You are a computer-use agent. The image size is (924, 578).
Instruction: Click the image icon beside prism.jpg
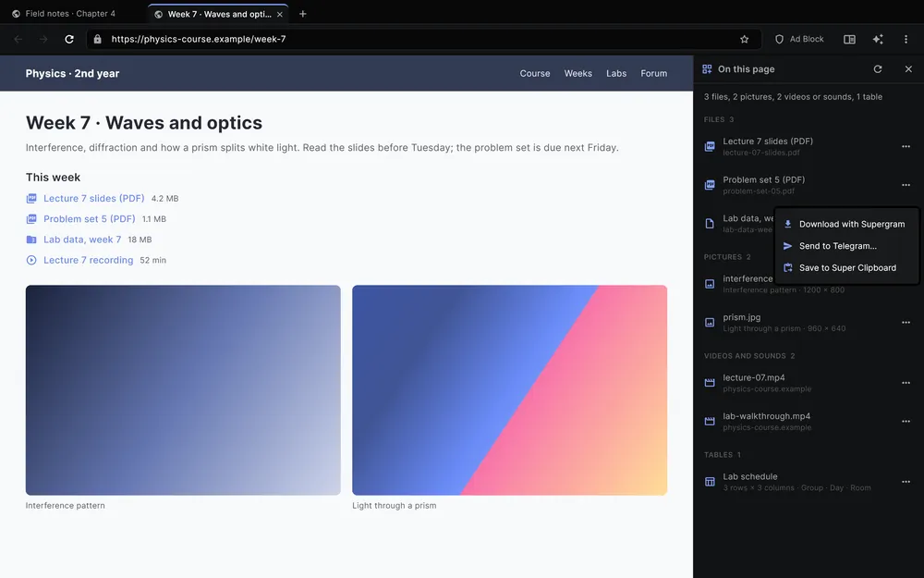(x=710, y=323)
